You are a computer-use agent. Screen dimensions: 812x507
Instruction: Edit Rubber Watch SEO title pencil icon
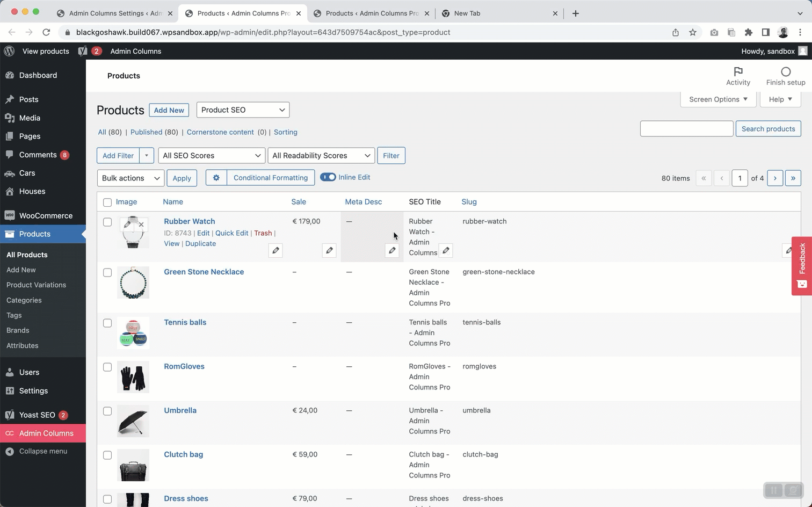(x=446, y=250)
